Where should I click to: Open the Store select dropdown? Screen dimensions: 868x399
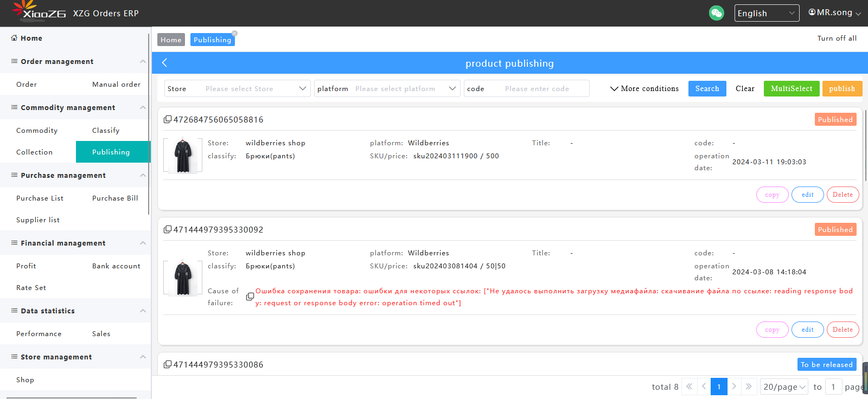[238, 88]
